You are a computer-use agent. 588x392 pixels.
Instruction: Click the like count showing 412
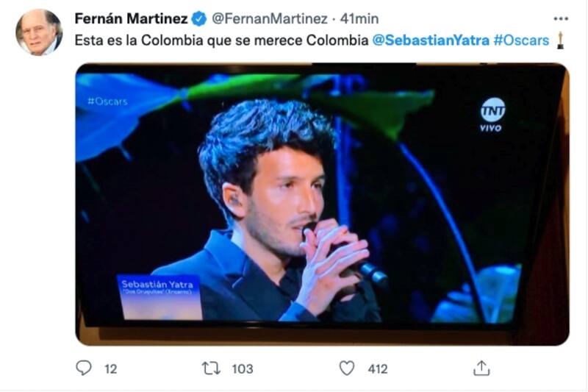pyautogui.click(x=377, y=369)
